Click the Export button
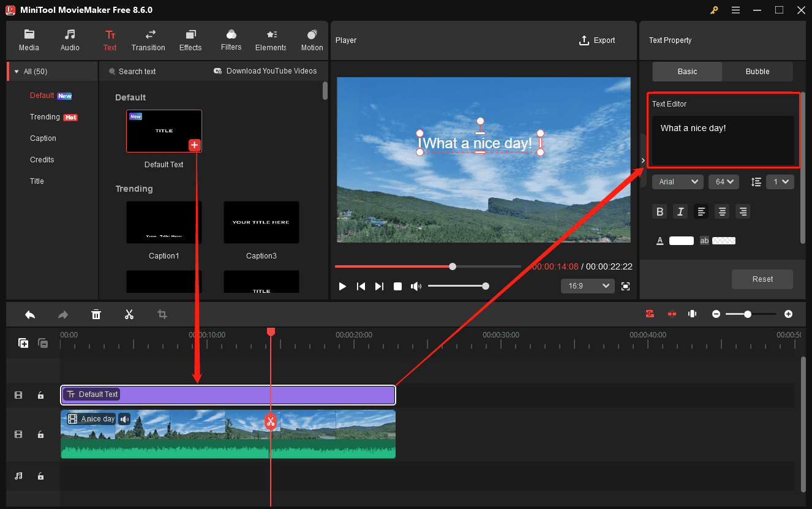 (597, 40)
